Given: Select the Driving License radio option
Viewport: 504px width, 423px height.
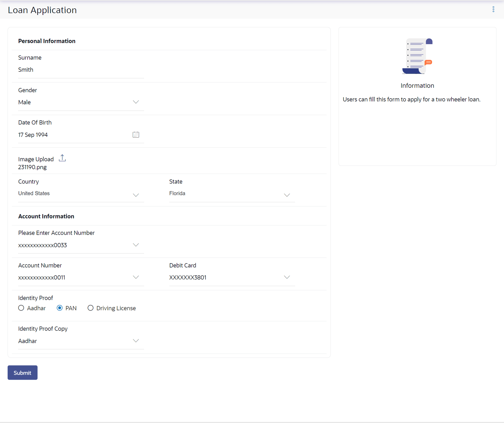Looking at the screenshot, I should point(91,308).
